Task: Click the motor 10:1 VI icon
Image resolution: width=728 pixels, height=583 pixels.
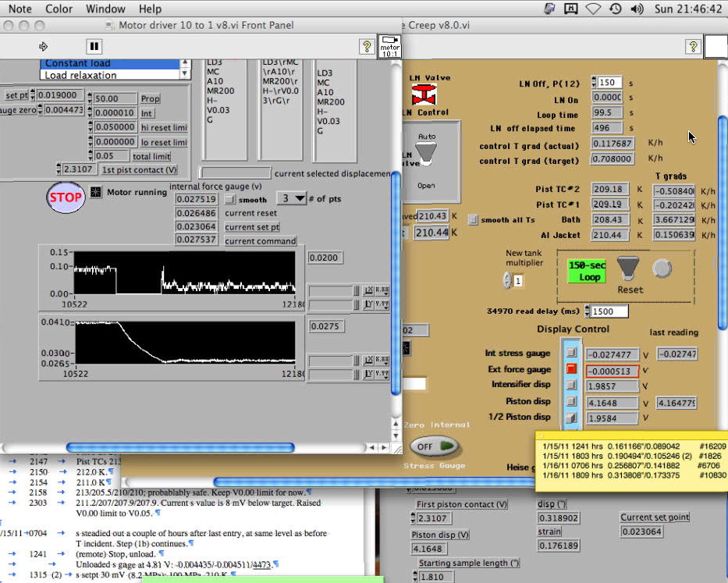Action: pos(389,46)
